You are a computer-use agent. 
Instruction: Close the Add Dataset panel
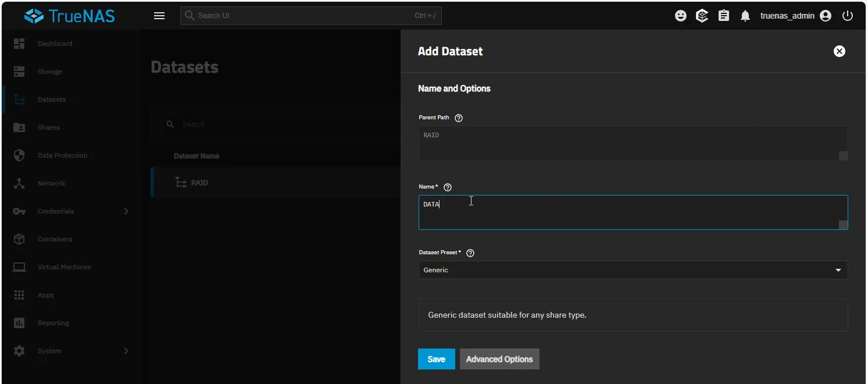point(839,51)
